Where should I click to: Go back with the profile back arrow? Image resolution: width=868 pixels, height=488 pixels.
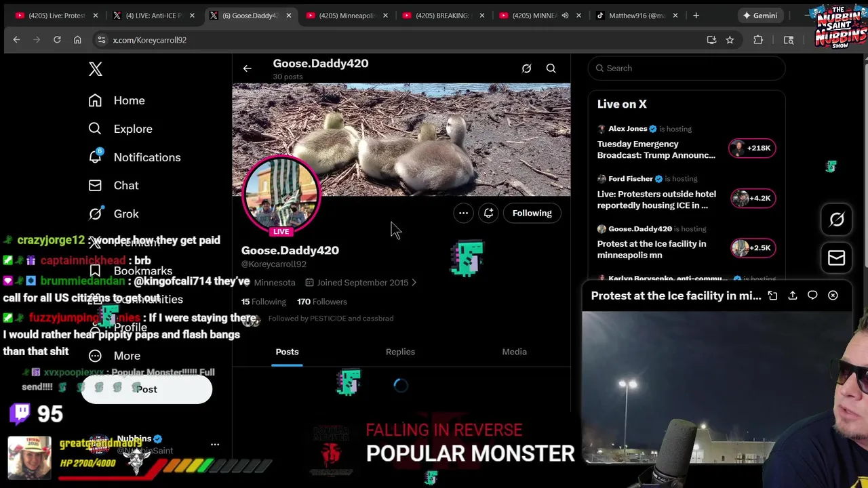point(247,68)
